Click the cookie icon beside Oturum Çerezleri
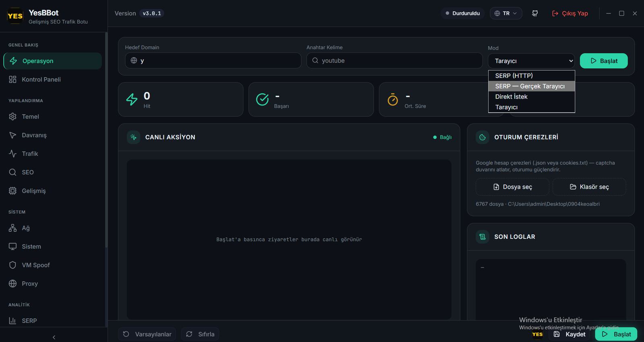Image resolution: width=644 pixels, height=342 pixels. click(x=483, y=137)
